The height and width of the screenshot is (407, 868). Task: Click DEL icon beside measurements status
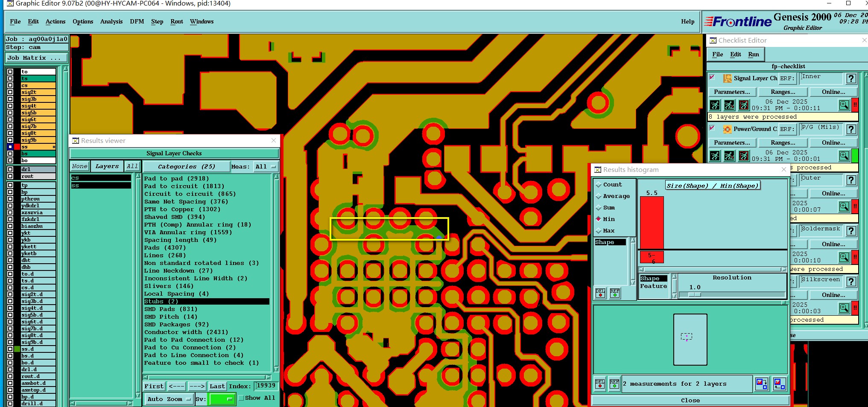point(600,384)
